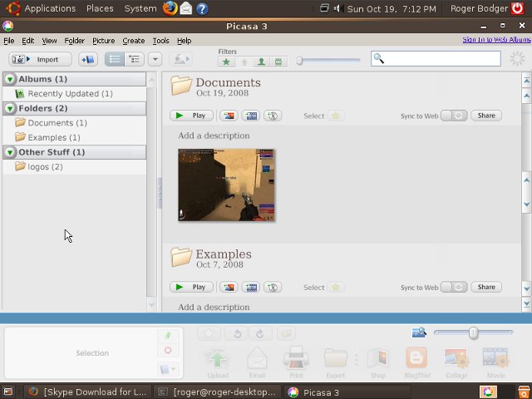Click the search input field

436,59
